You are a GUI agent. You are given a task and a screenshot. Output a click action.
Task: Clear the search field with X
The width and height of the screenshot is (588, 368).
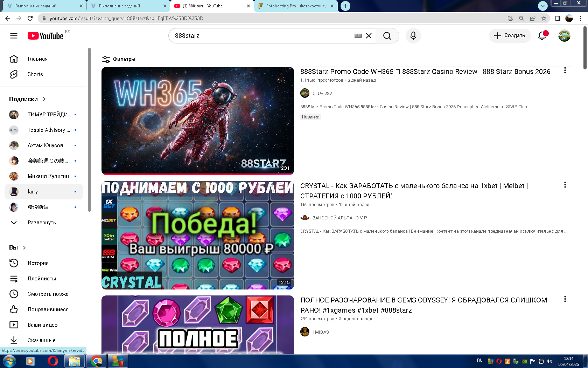pyautogui.click(x=369, y=36)
